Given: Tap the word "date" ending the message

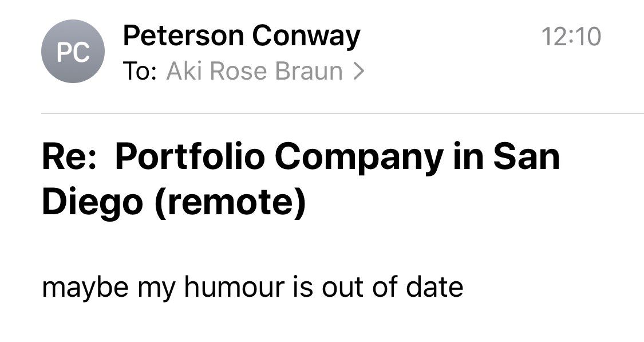Looking at the screenshot, I should [434, 286].
